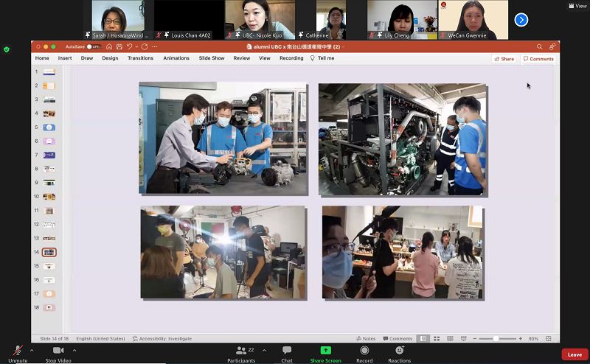
Task: Open the Reactions menu
Action: coord(399,351)
